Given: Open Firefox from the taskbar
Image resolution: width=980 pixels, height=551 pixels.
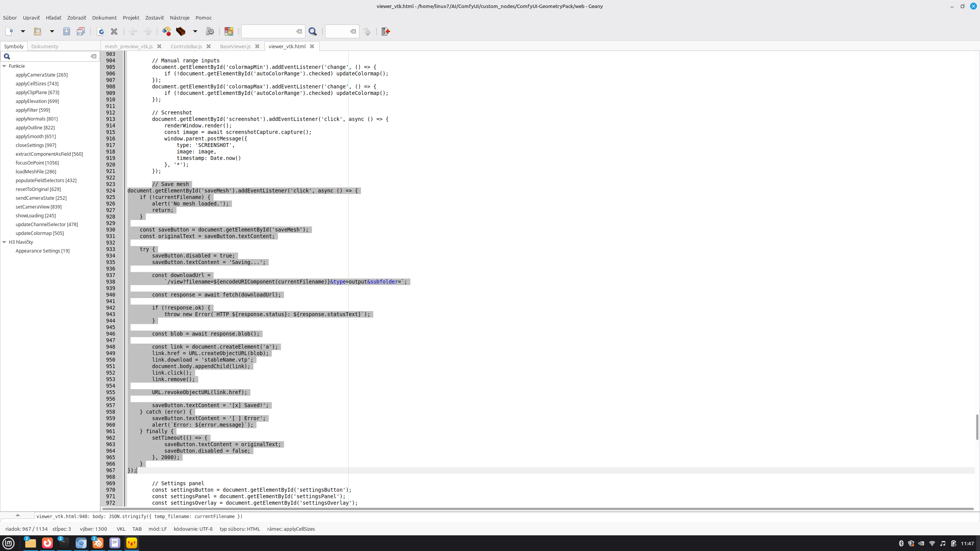Looking at the screenshot, I should click(x=47, y=543).
